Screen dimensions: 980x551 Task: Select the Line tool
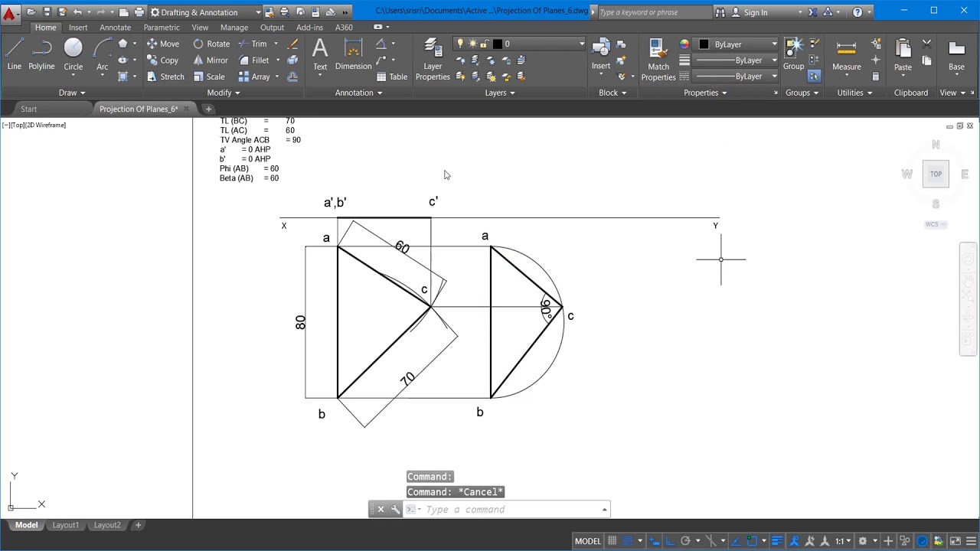coord(14,55)
